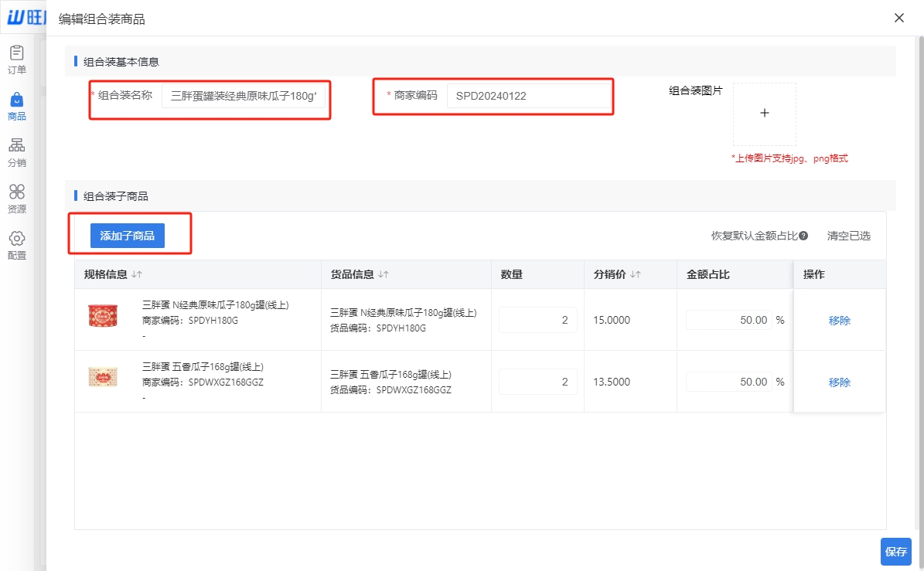Sort by 分销价 column arrows

[x=636, y=274]
